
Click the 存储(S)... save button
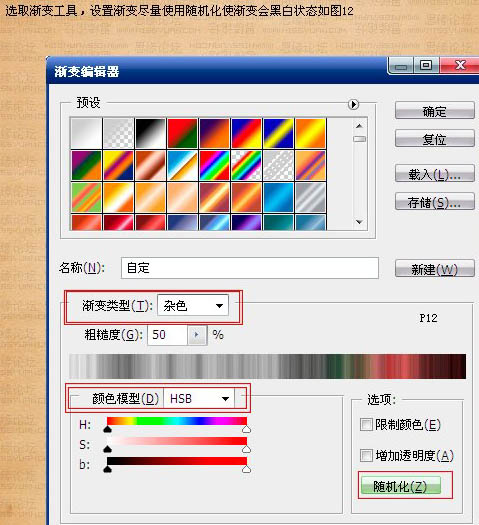coord(435,202)
